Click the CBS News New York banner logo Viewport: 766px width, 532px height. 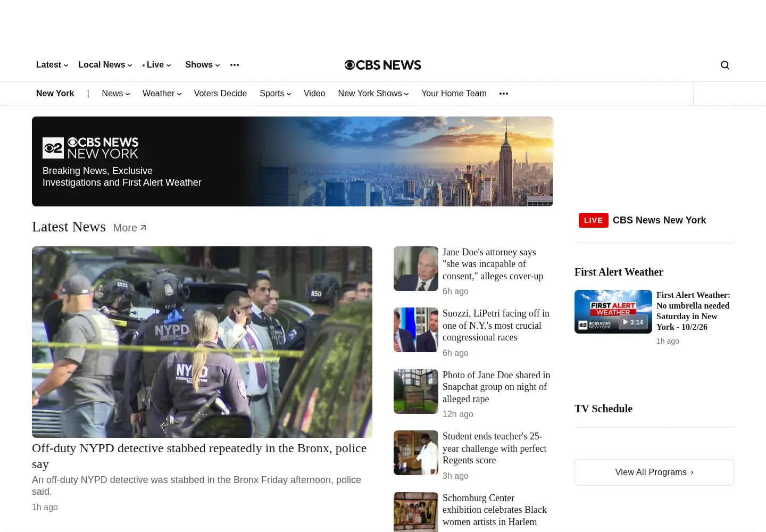[x=90, y=148]
